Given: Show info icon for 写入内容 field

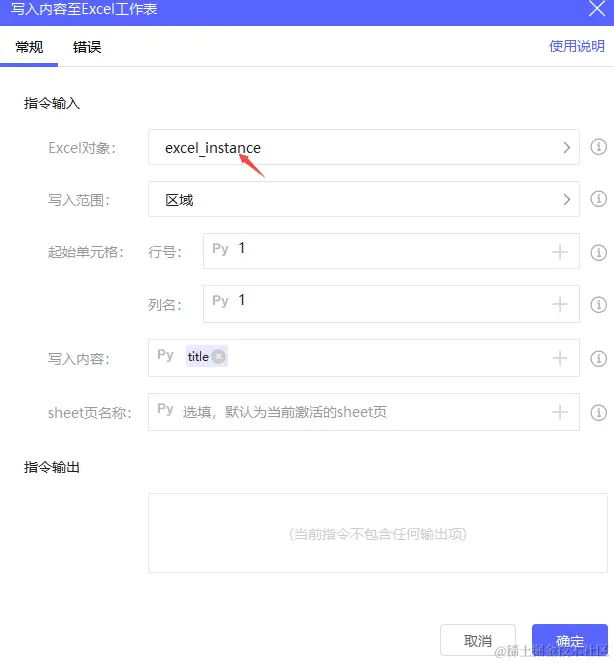Looking at the screenshot, I should (x=598, y=359).
